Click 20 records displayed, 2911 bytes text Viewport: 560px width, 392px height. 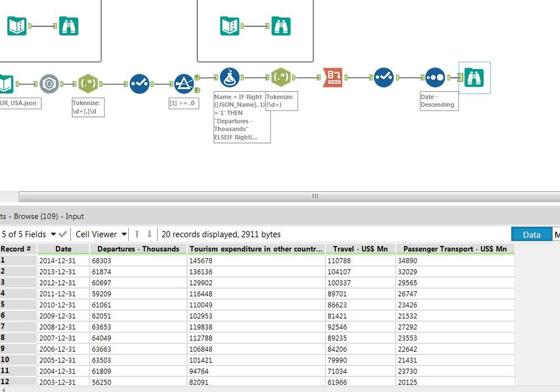[x=221, y=234]
